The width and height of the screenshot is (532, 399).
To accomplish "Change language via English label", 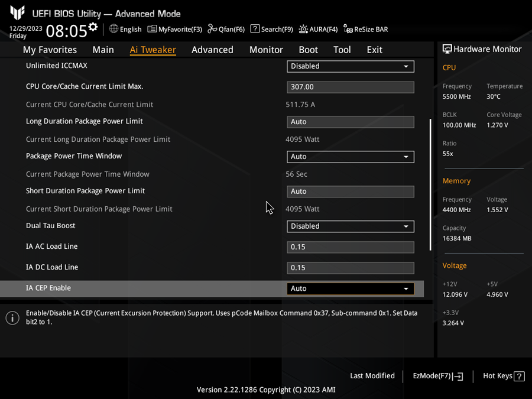I will [131, 30].
